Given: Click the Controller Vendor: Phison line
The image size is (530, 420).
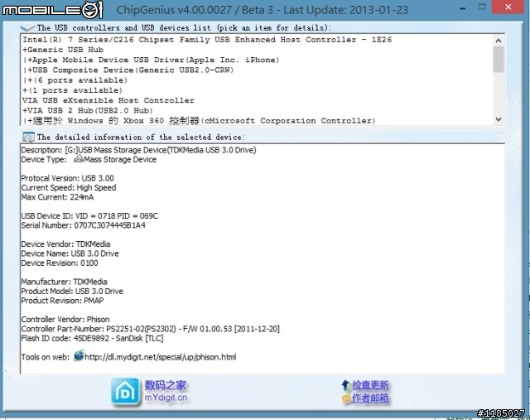Looking at the screenshot, I should (x=65, y=320).
